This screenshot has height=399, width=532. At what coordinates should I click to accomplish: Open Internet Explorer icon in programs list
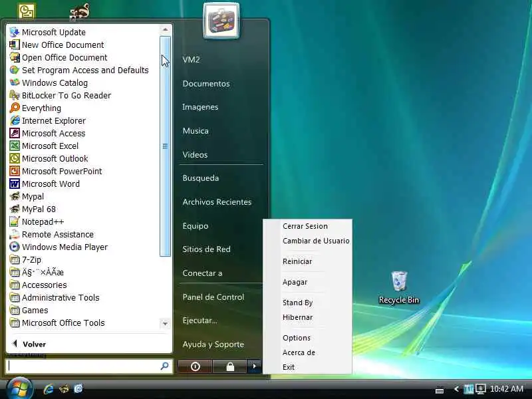(x=15, y=120)
